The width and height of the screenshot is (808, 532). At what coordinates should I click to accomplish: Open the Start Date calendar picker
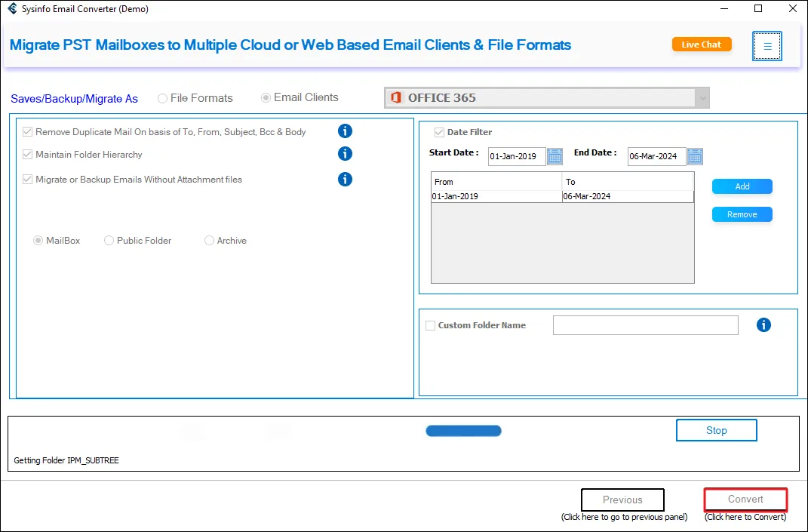tap(555, 156)
